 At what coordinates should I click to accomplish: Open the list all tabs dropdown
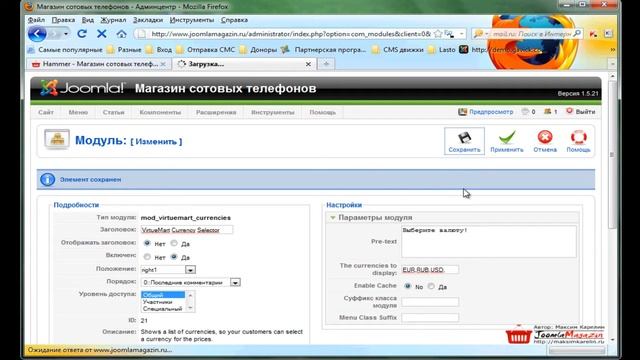[612, 64]
